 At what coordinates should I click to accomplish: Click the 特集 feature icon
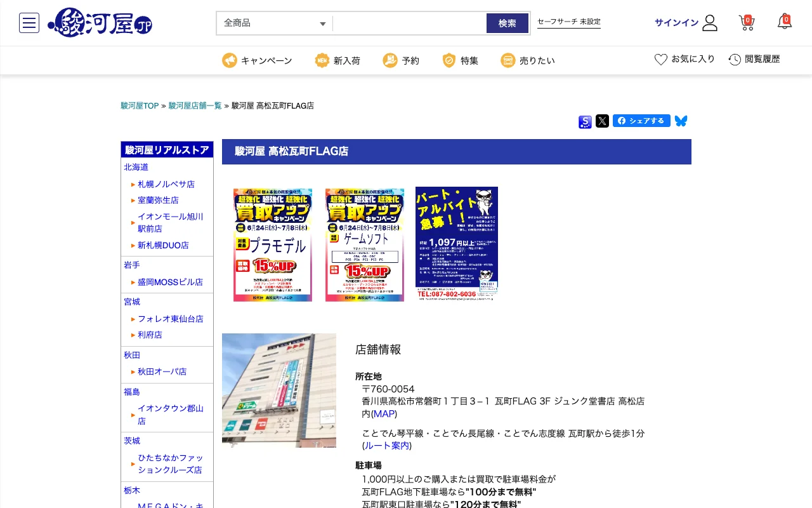[x=449, y=60]
